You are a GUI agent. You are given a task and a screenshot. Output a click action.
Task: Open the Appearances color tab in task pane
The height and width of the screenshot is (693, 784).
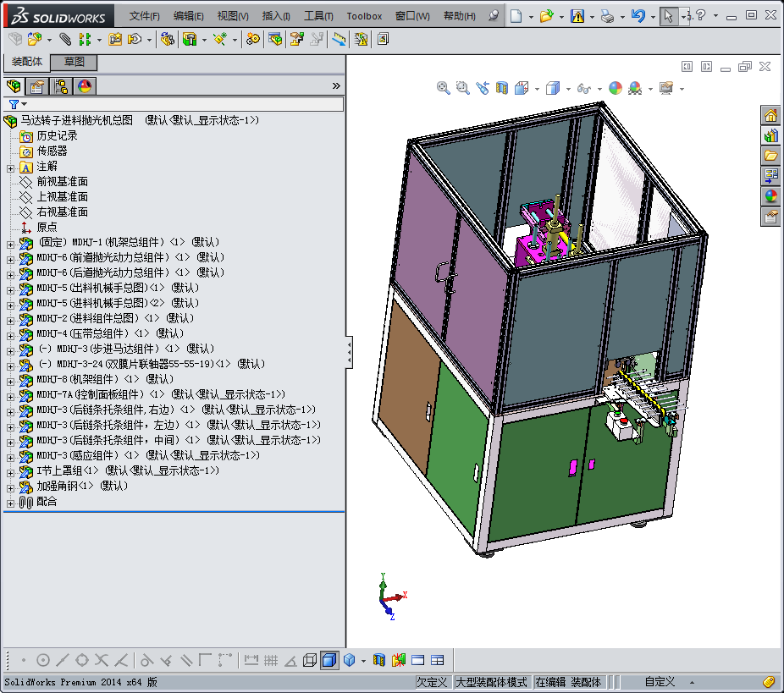point(770,195)
